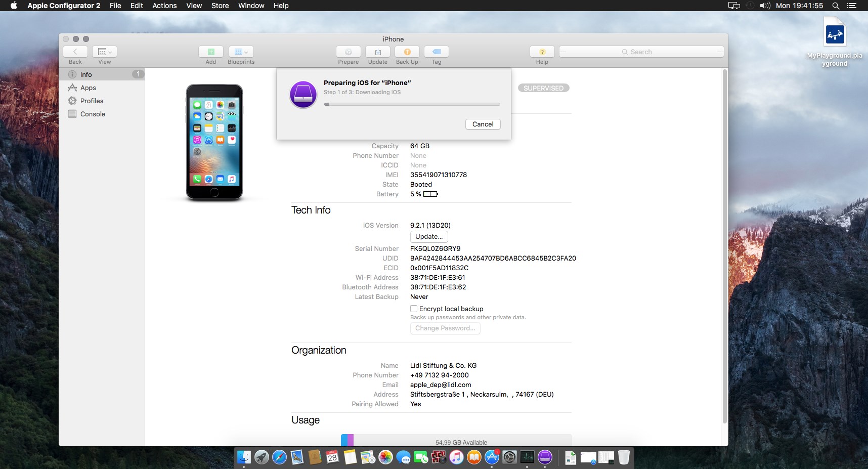Viewport: 868px width, 469px height.
Task: Enable the Encrypt local backup checkbox
Action: [414, 309]
